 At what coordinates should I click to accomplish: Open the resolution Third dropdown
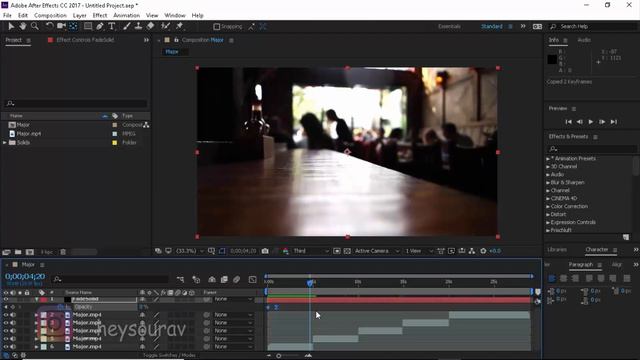[x=311, y=251]
